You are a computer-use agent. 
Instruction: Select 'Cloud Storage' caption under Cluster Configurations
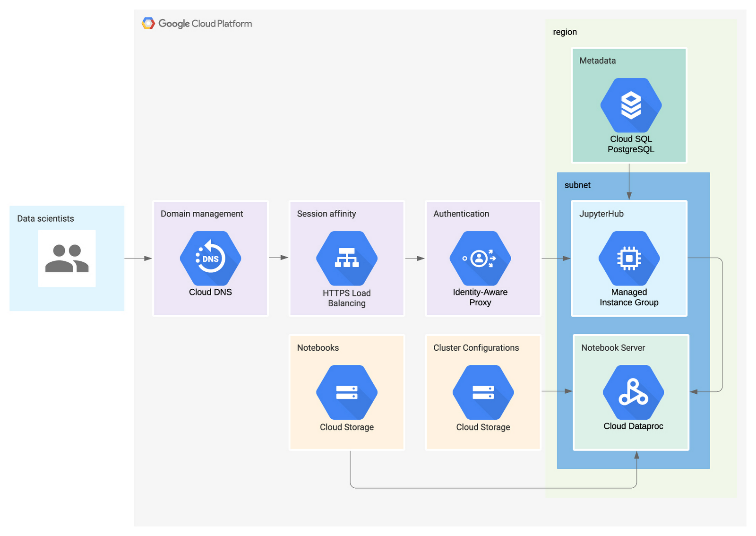tap(483, 427)
